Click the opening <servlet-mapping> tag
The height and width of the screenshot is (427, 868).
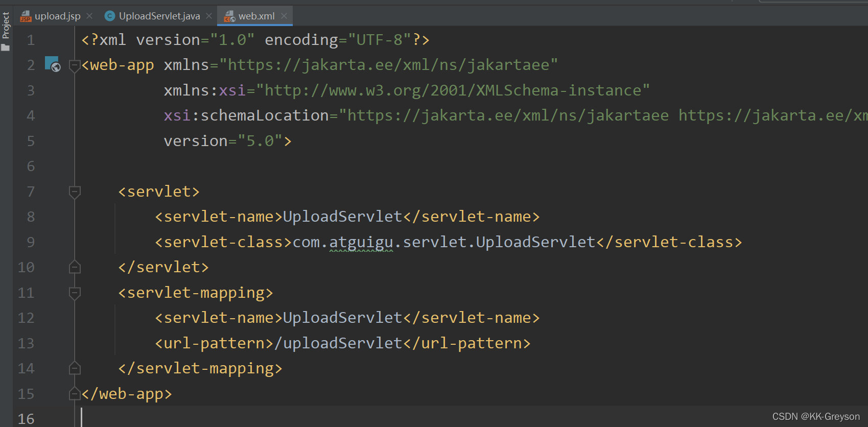[x=196, y=293]
